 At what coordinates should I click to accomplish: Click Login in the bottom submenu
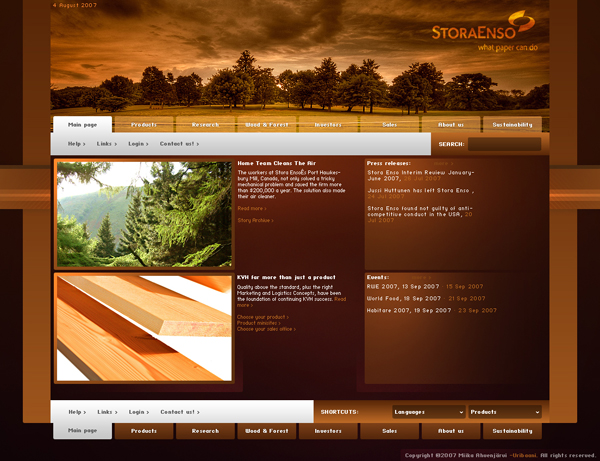click(139, 412)
